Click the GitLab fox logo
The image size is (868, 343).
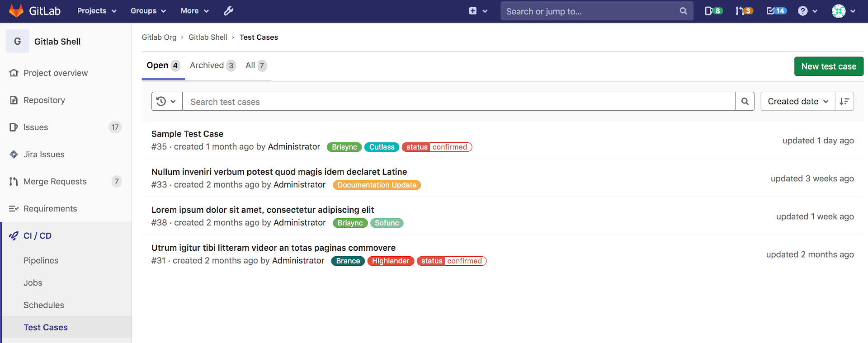coord(16,11)
